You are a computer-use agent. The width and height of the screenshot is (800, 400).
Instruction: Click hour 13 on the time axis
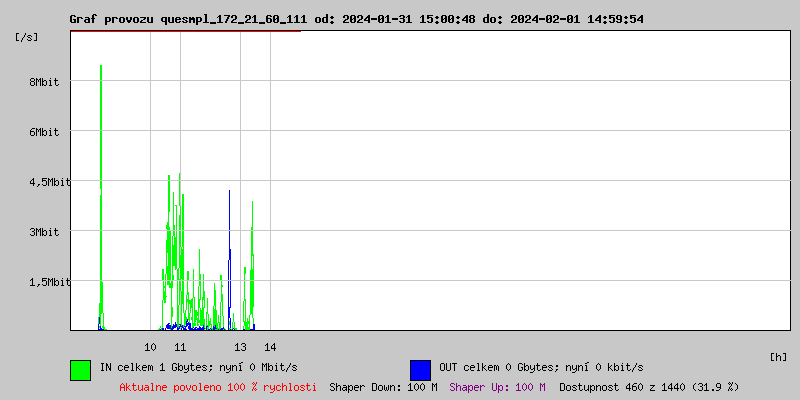pos(240,347)
